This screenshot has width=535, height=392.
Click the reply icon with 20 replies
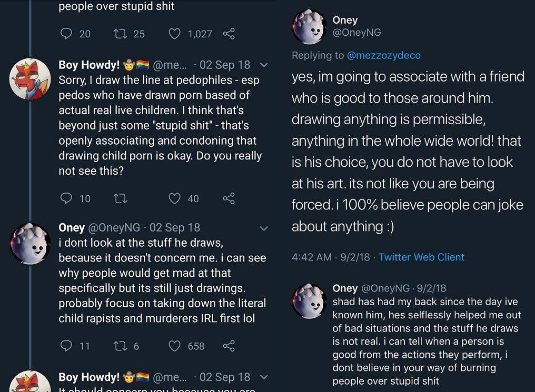pyautogui.click(x=66, y=34)
